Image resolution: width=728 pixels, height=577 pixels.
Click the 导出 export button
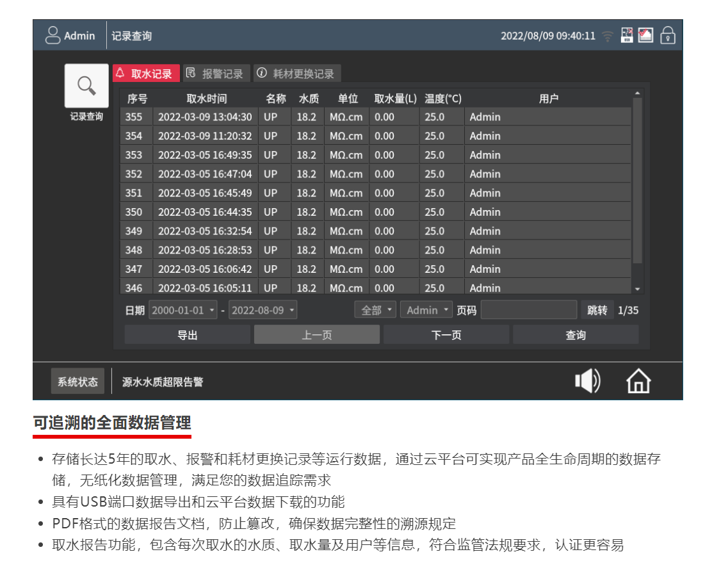[188, 335]
